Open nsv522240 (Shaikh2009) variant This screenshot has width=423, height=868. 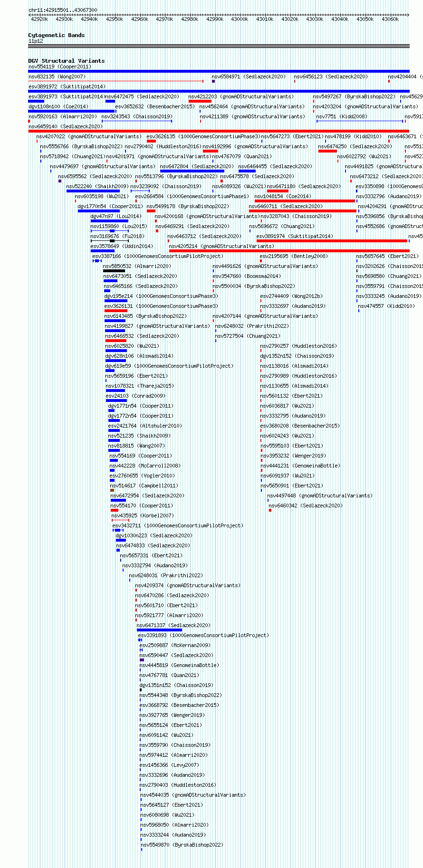pyautogui.click(x=97, y=187)
